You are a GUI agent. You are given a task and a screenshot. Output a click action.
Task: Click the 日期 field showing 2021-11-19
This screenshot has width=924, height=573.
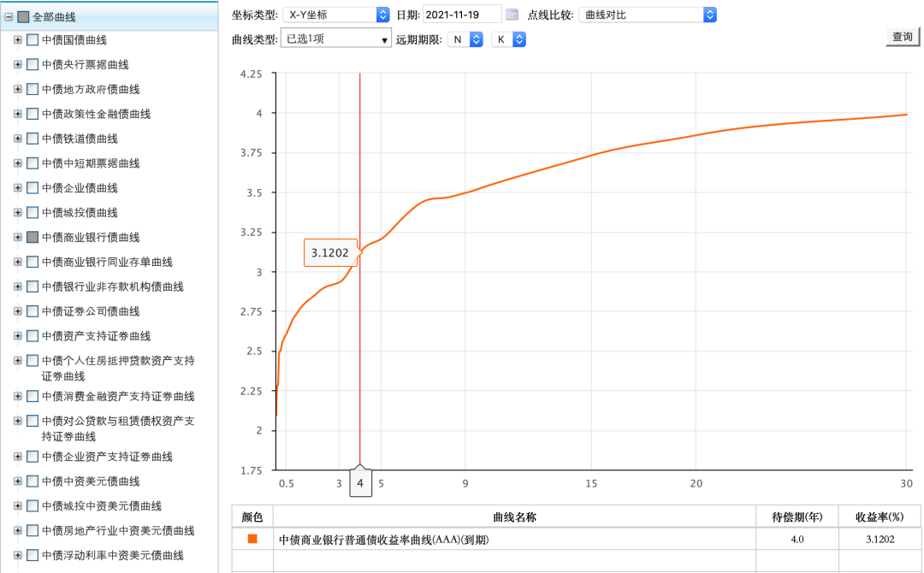(462, 15)
